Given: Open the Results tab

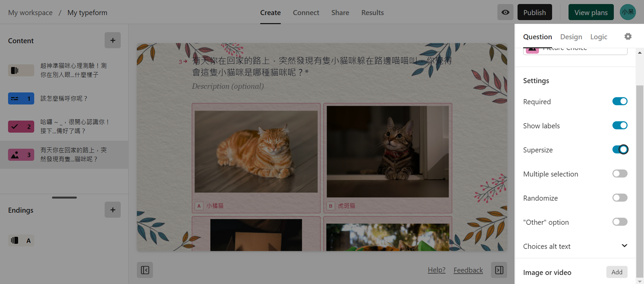Looking at the screenshot, I should pyautogui.click(x=372, y=13).
